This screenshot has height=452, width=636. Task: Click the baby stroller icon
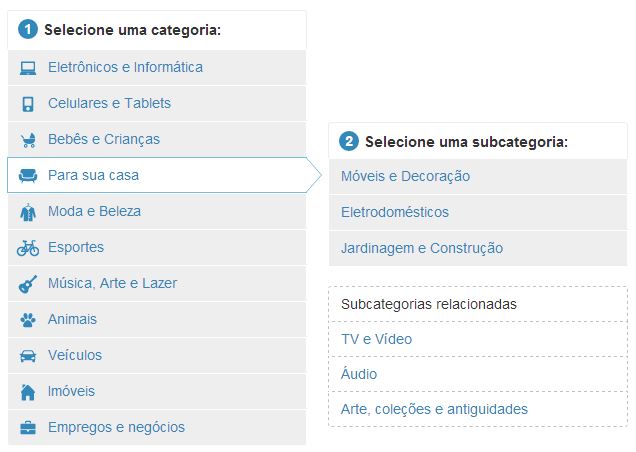28,140
